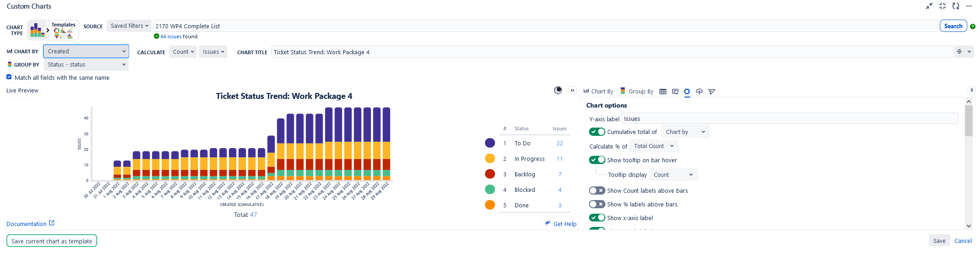Screen dimensions: 980x257
Task: Open Cumulative total Chart by dropdown
Action: (x=685, y=132)
